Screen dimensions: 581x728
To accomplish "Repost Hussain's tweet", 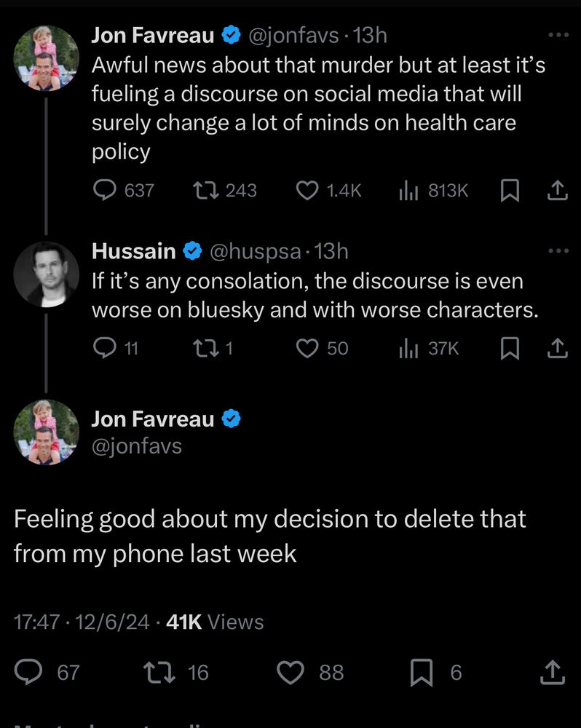I will coord(205,349).
